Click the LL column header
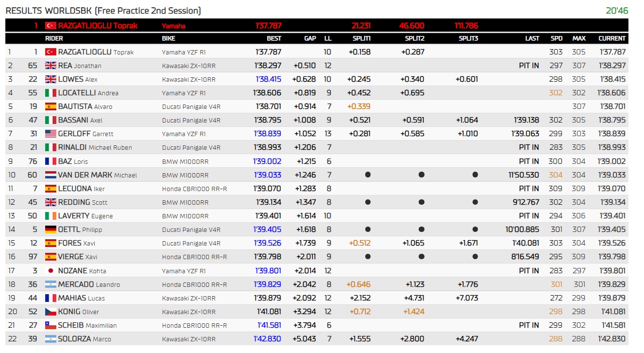Image resolution: width=644 pixels, height=353 pixels. 328,38
